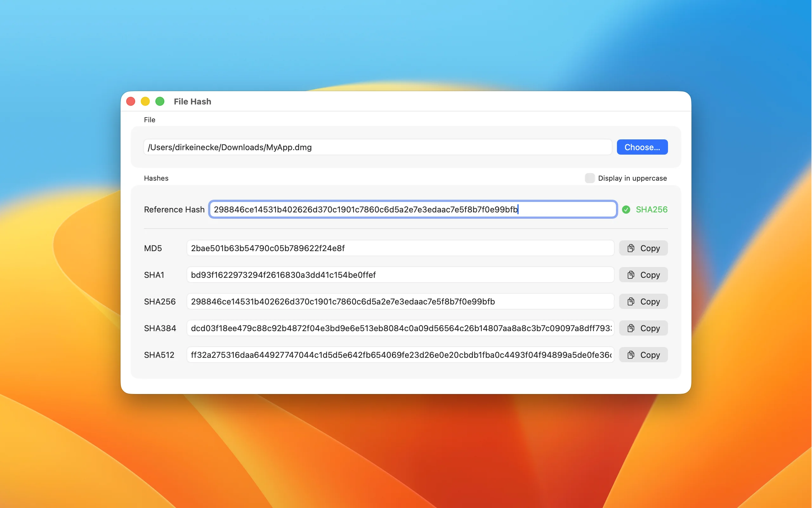Click the MD5 row label

coord(153,248)
